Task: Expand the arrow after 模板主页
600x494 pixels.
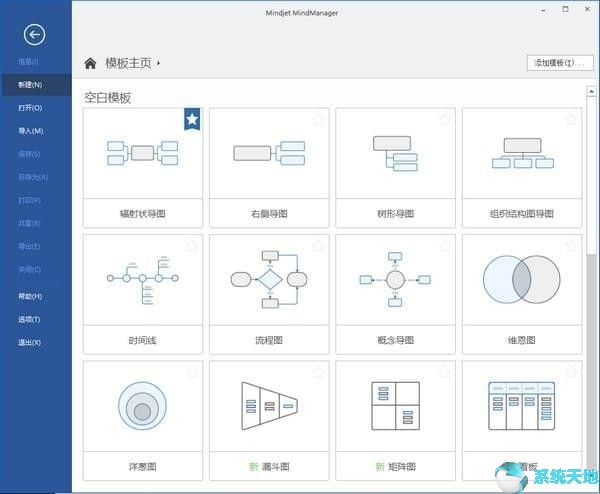Action: pos(158,63)
